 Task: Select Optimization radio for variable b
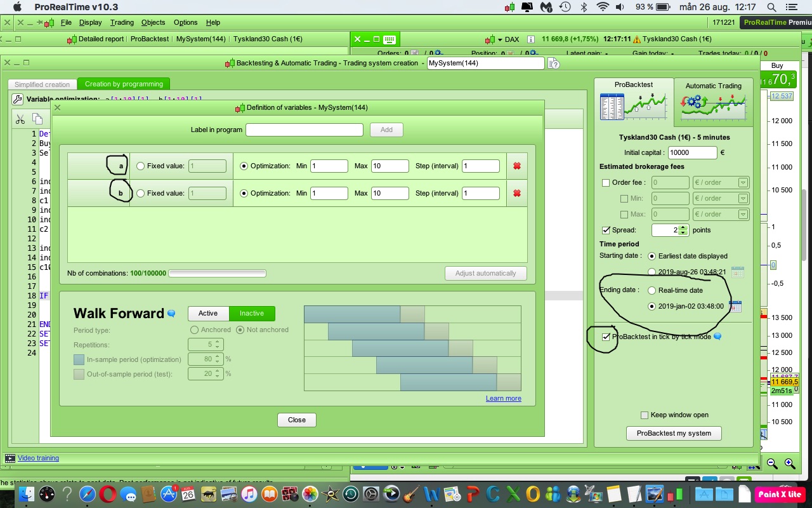244,193
